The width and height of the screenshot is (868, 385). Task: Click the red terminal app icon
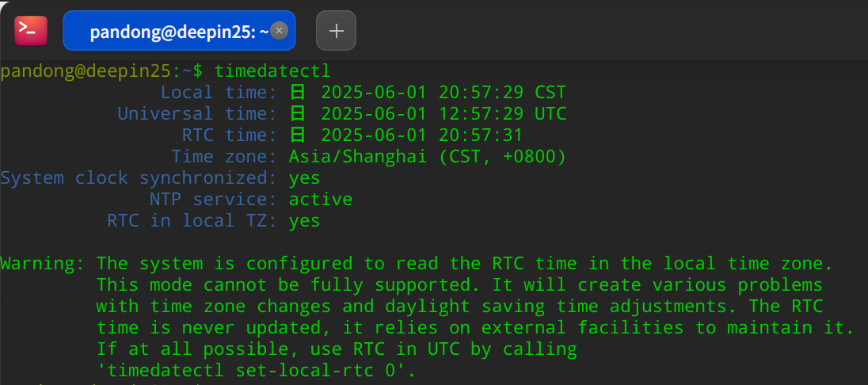[x=31, y=31]
